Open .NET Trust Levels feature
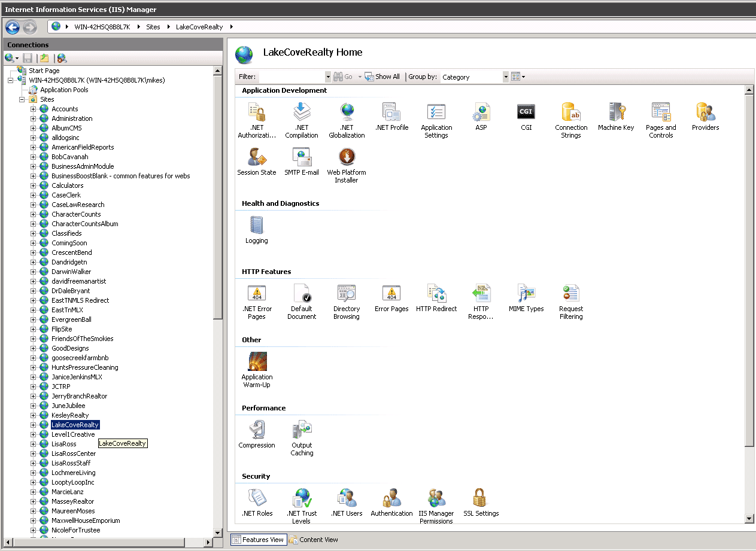This screenshot has width=756, height=551. pos(302,506)
